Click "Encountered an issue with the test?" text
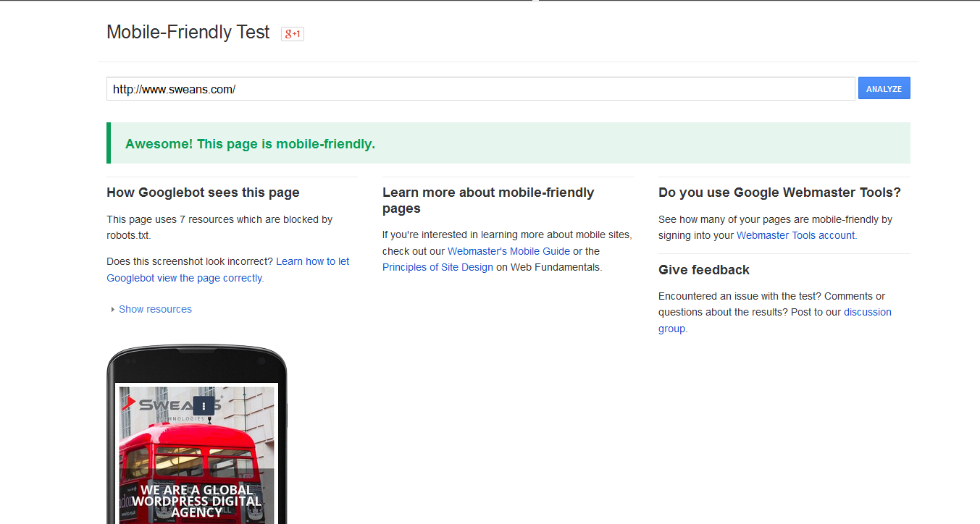Viewport: 980px width, 524px height. click(740, 296)
